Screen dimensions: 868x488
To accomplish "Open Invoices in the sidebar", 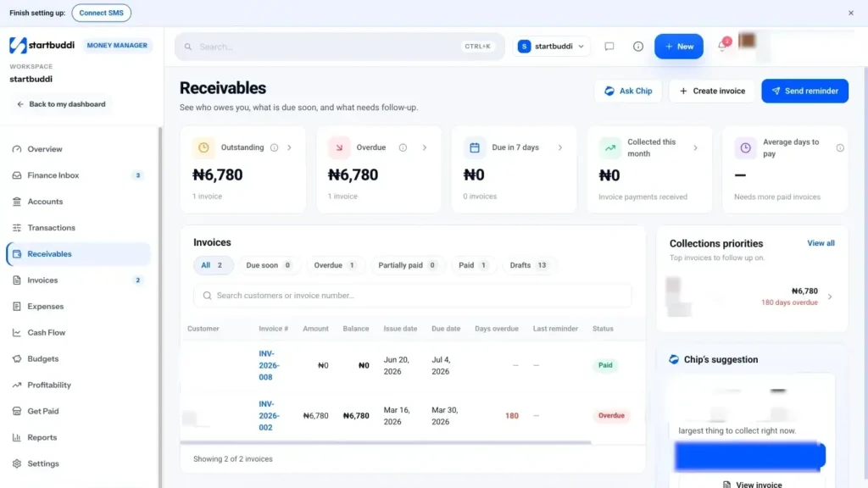I will (x=78, y=280).
